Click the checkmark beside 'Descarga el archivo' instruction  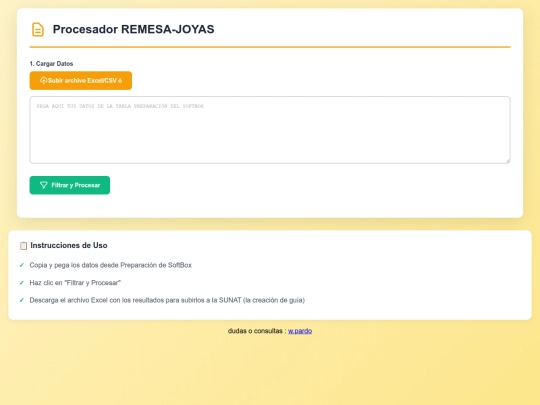(x=22, y=300)
